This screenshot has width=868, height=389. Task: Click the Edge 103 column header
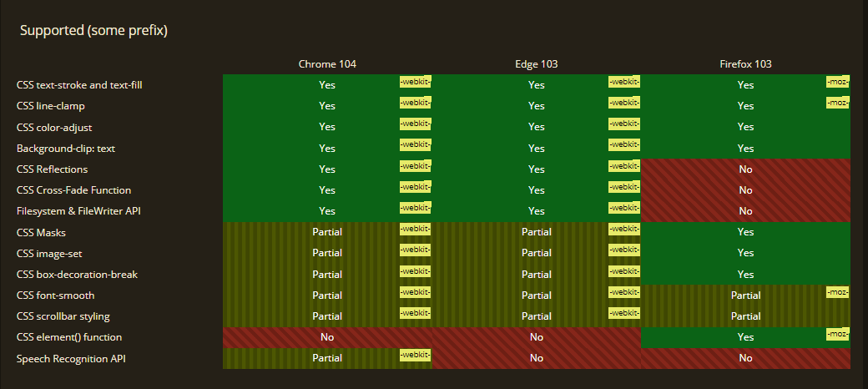pyautogui.click(x=536, y=64)
